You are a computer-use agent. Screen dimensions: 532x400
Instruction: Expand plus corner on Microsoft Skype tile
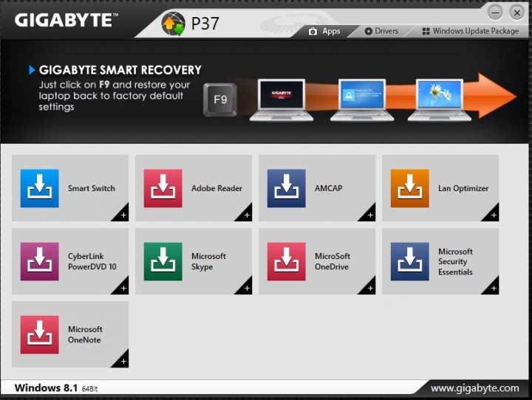coord(245,287)
